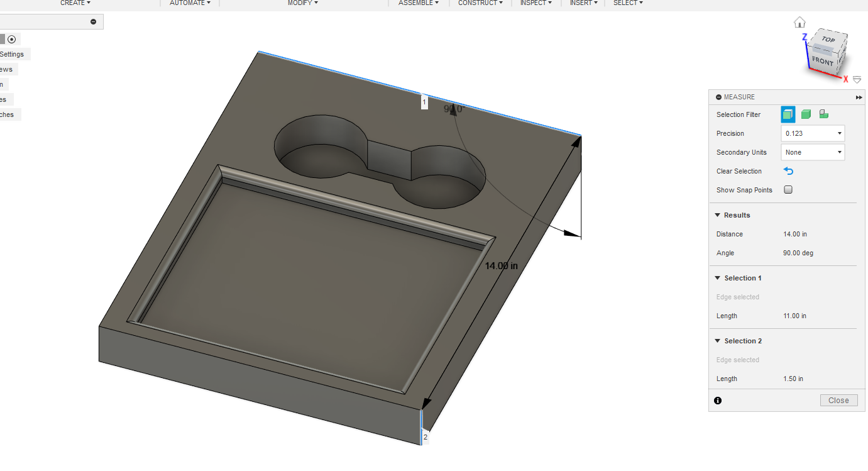
Task: Open the SELECT dropdown menu
Action: 628,3
